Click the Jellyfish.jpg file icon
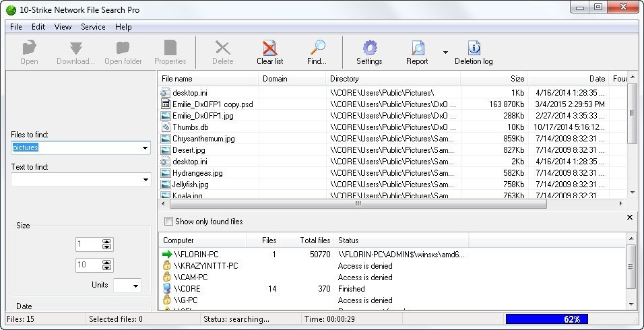 pyautogui.click(x=166, y=185)
